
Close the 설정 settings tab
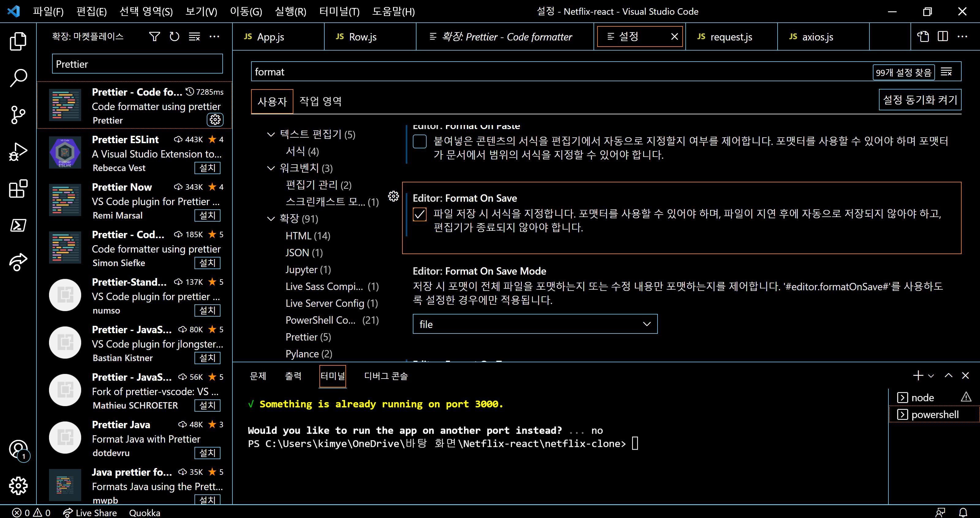(674, 36)
